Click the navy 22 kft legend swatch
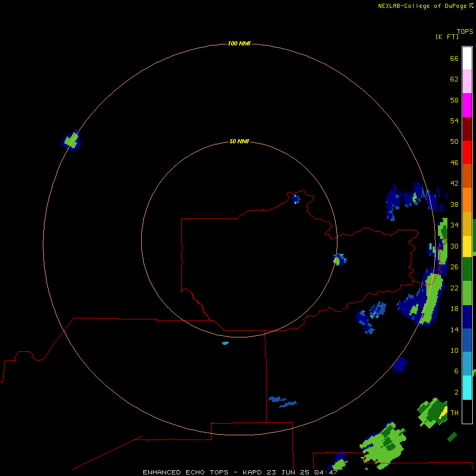Screen dimensions: 476x476 [x=467, y=317]
